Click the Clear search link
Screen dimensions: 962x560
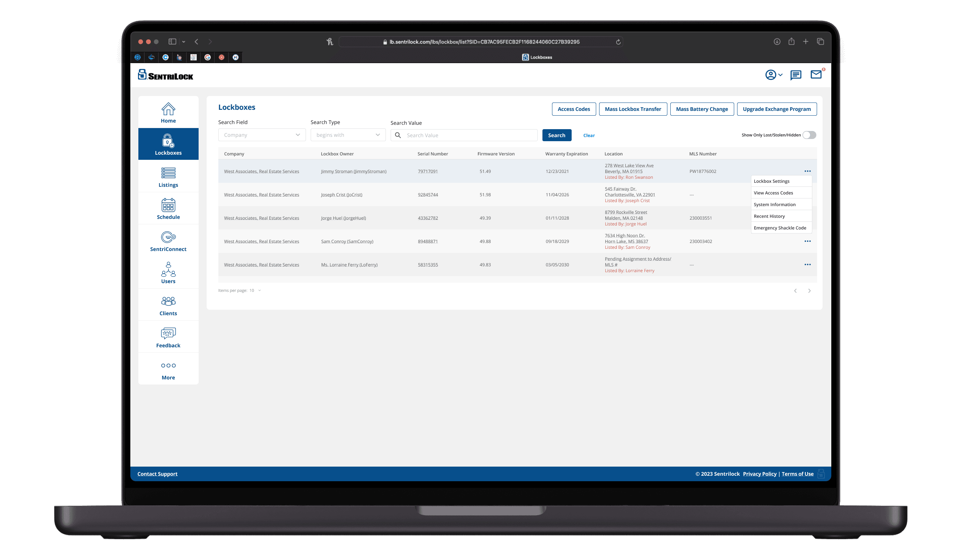[589, 135]
